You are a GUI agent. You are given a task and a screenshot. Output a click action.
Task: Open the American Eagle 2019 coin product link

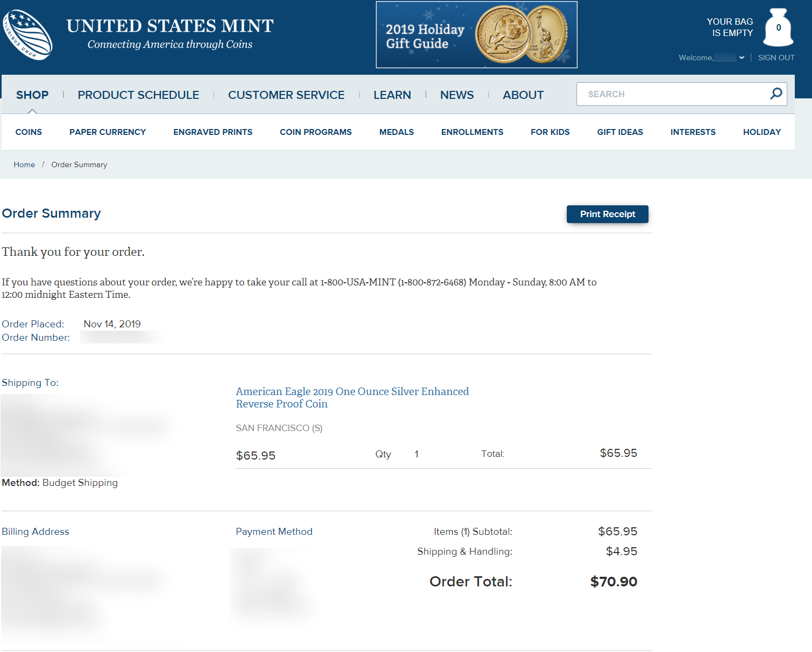(x=352, y=398)
